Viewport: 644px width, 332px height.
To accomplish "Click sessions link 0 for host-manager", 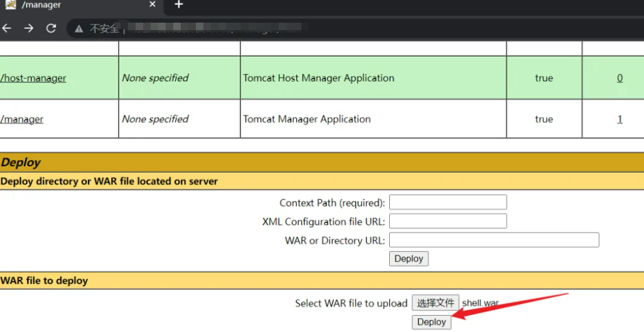I will pos(620,78).
